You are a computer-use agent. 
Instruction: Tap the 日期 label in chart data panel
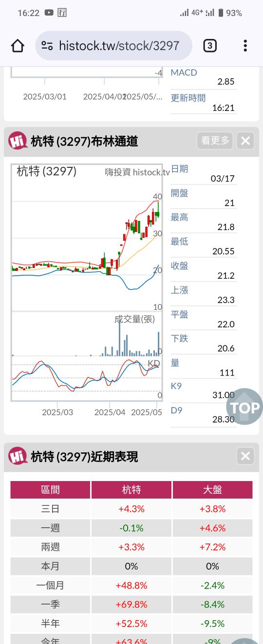coord(179,169)
